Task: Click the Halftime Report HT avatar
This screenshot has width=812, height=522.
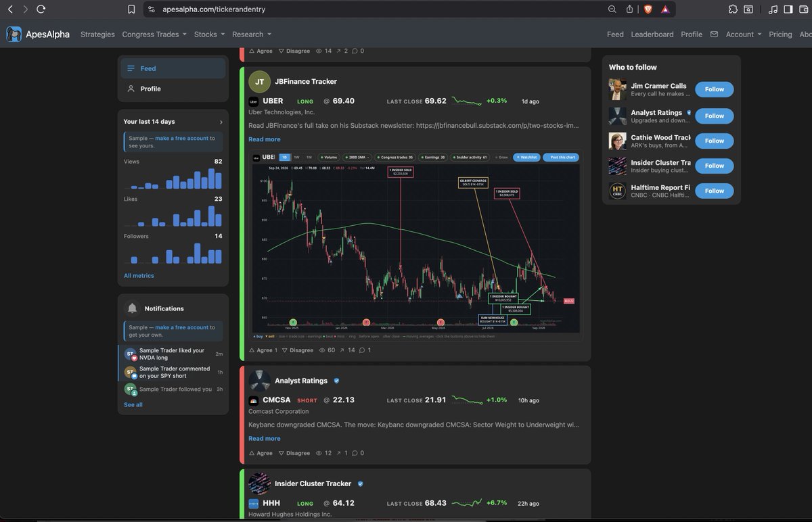Action: tap(617, 191)
